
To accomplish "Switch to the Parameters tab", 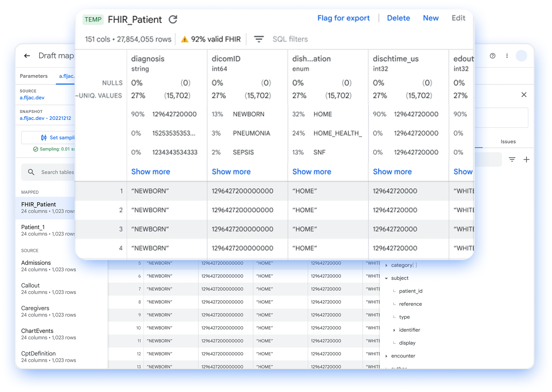I will click(x=34, y=76).
